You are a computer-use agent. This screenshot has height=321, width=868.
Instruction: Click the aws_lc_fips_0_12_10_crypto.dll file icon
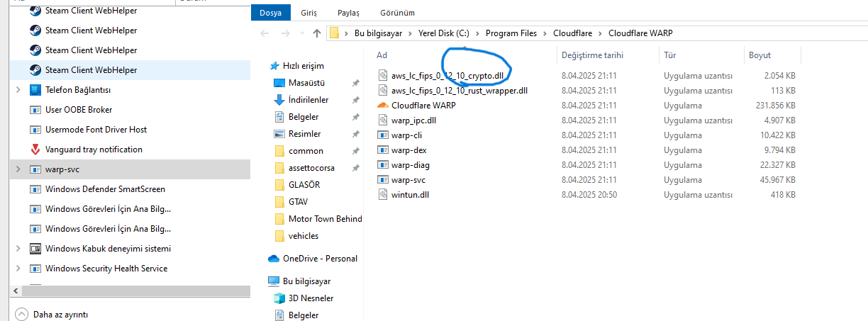coord(382,75)
